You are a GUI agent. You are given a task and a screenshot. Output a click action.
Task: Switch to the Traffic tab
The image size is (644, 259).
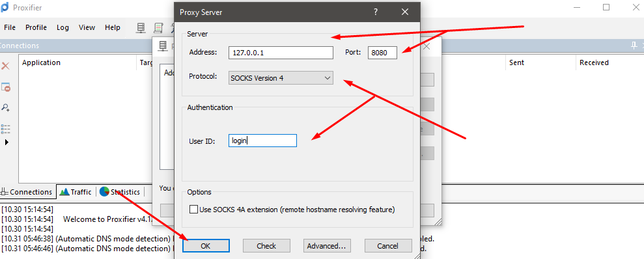tap(76, 192)
